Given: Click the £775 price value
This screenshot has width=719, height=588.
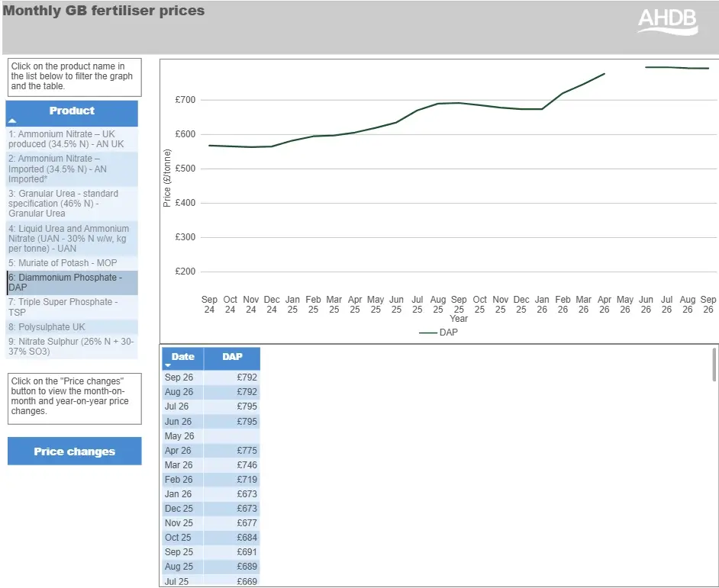Looking at the screenshot, I should [247, 451].
